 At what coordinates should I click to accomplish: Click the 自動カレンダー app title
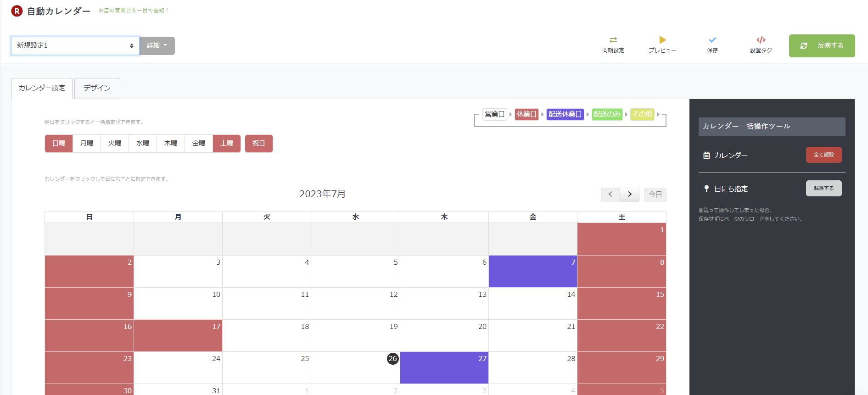(59, 11)
